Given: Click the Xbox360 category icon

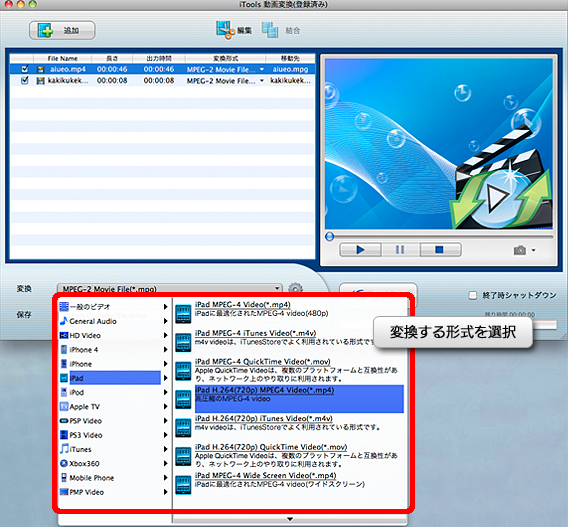Looking at the screenshot, I should pyautogui.click(x=64, y=463).
